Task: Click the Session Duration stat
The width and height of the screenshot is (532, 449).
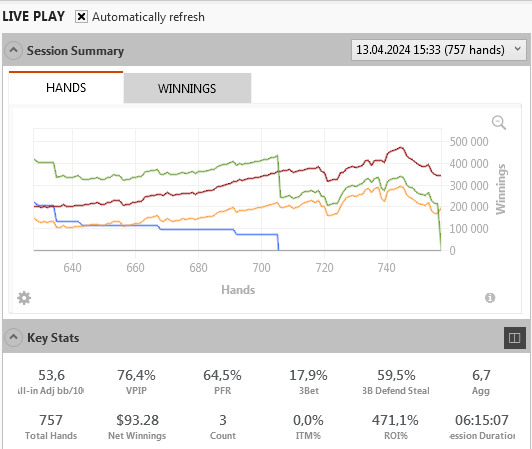Action: (481, 427)
